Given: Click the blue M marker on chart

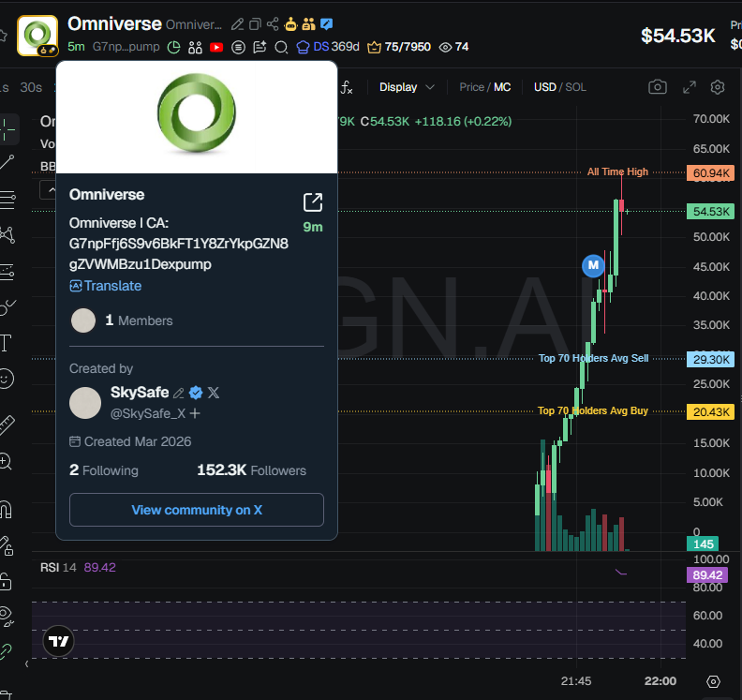Looking at the screenshot, I should tap(593, 265).
